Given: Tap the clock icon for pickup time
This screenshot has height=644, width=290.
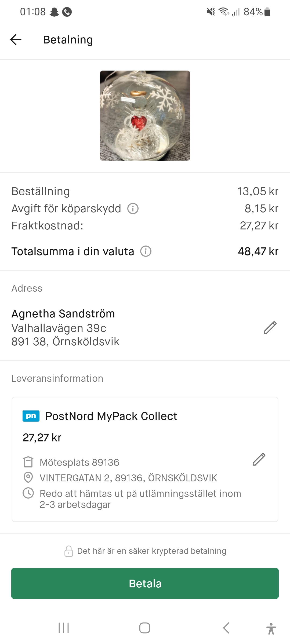Looking at the screenshot, I should [x=28, y=493].
